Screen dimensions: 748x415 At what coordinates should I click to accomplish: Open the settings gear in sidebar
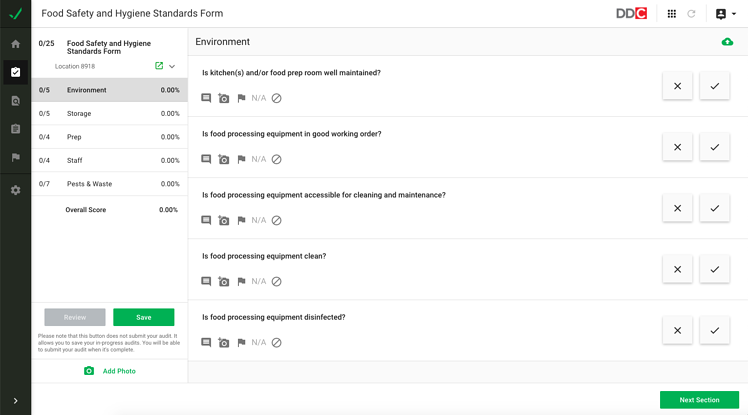pos(15,190)
